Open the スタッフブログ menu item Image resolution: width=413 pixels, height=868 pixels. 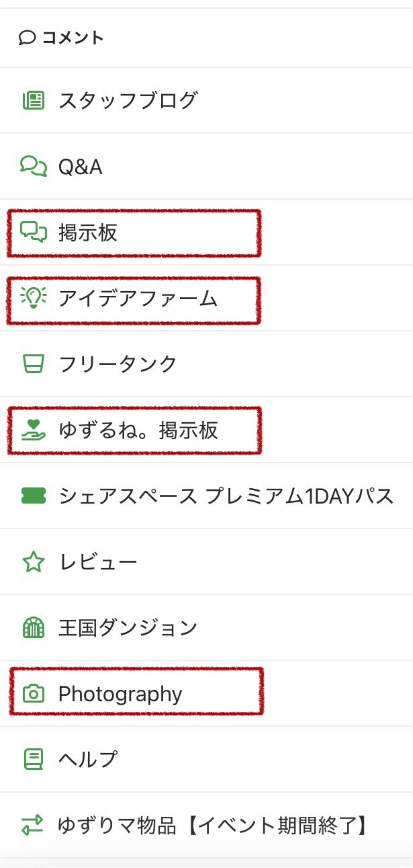[x=128, y=101]
